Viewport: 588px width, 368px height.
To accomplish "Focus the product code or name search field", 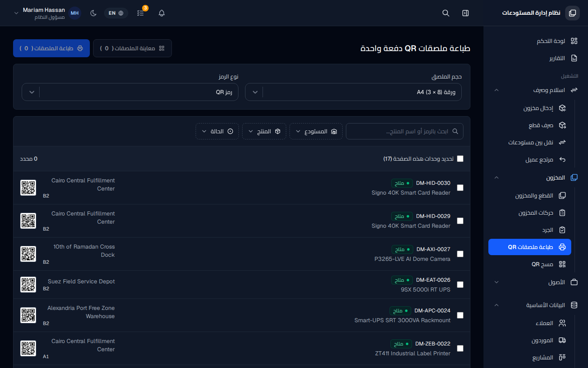I will coord(405,131).
